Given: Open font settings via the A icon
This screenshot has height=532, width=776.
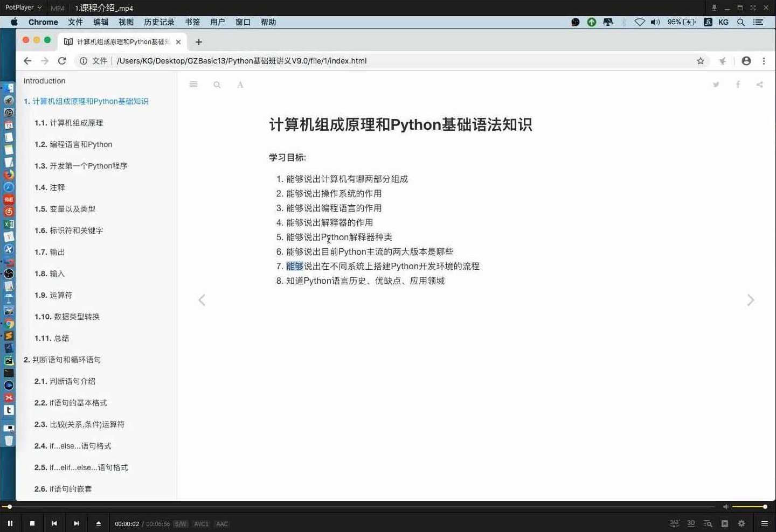Looking at the screenshot, I should (240, 85).
